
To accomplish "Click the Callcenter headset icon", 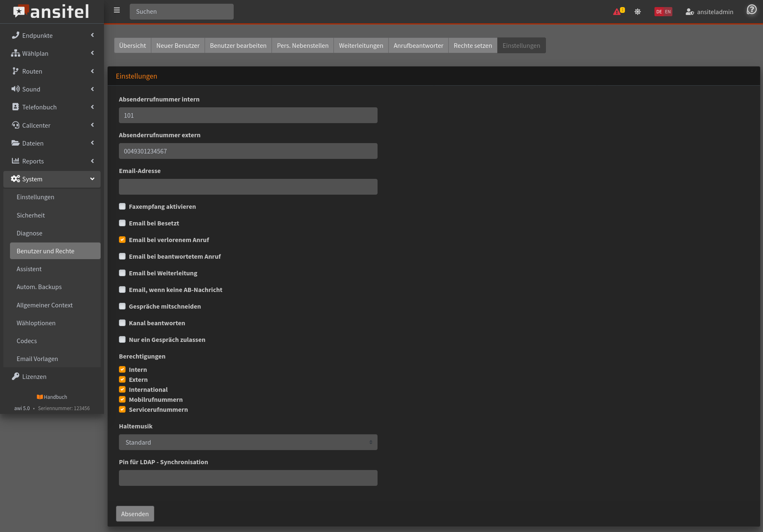I will [15, 125].
